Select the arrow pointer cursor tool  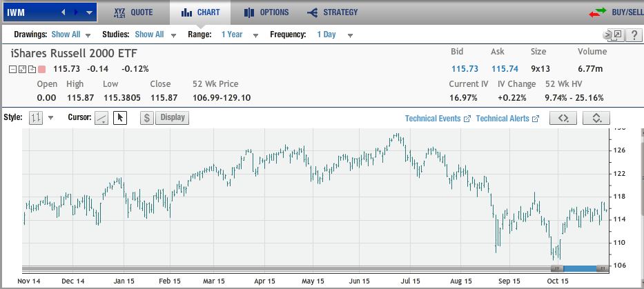point(120,118)
